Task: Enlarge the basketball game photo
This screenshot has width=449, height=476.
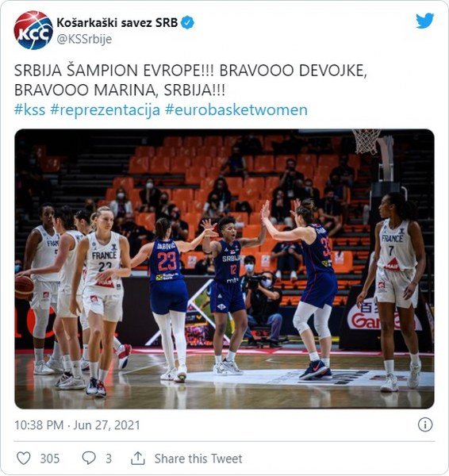Action: pos(224,269)
